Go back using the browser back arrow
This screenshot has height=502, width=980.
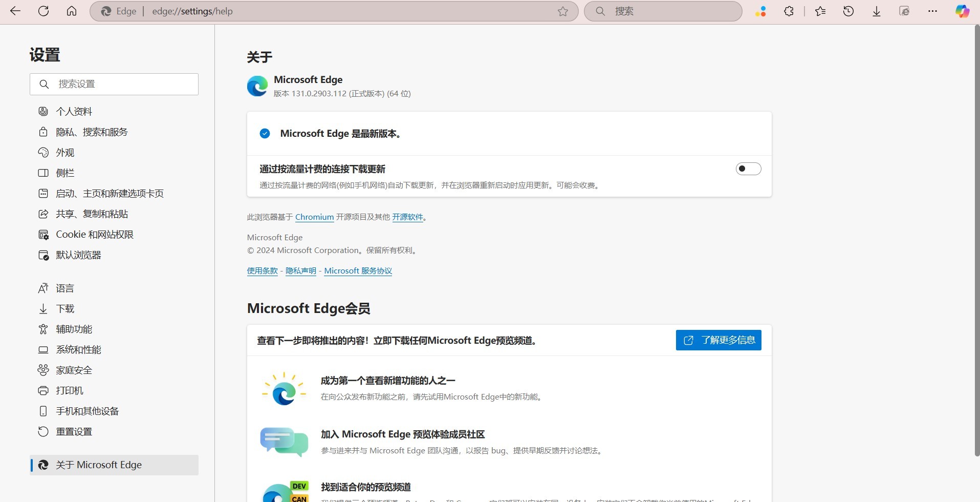click(15, 11)
